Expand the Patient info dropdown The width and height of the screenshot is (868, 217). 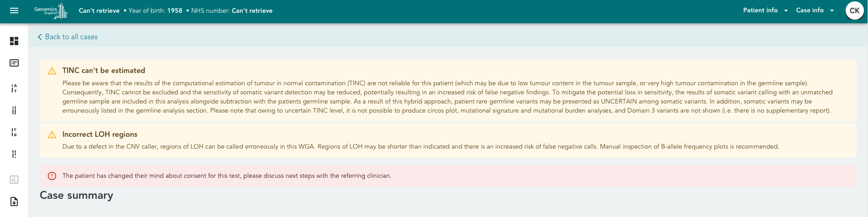(x=765, y=10)
